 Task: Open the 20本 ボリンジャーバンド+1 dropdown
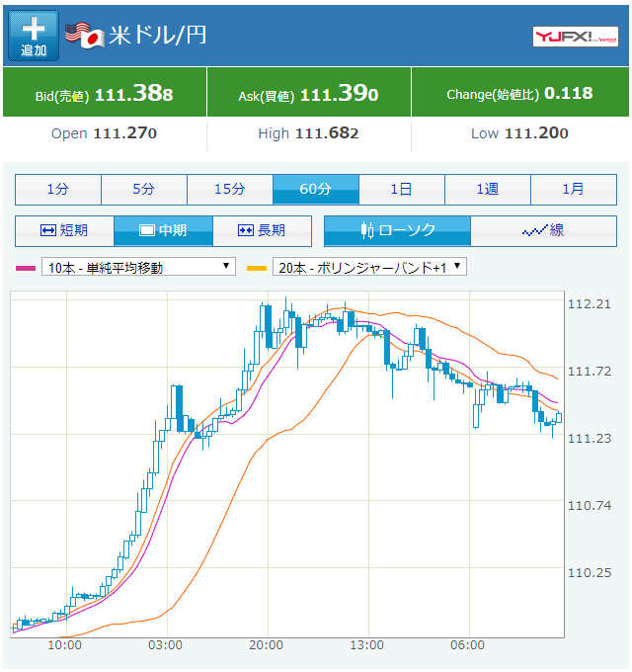click(370, 267)
